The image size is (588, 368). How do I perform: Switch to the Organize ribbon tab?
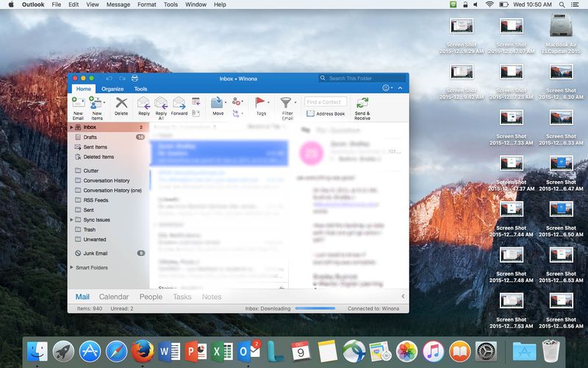click(x=112, y=88)
